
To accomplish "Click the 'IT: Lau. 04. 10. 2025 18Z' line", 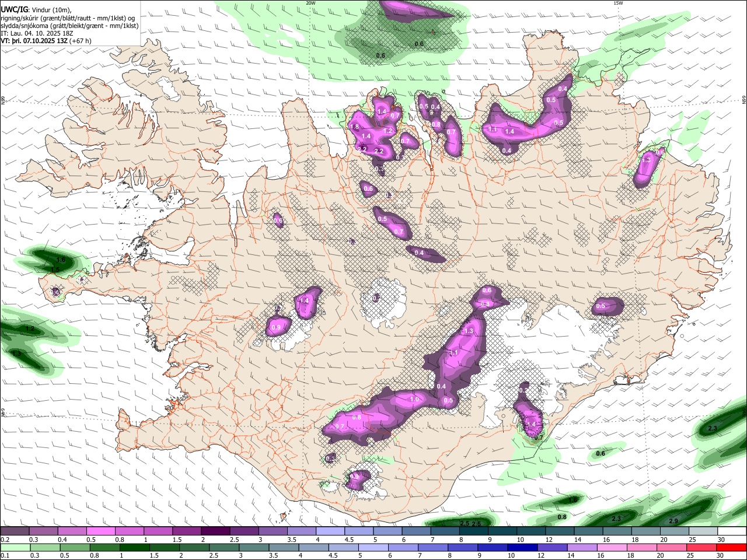I will click(x=37, y=33).
